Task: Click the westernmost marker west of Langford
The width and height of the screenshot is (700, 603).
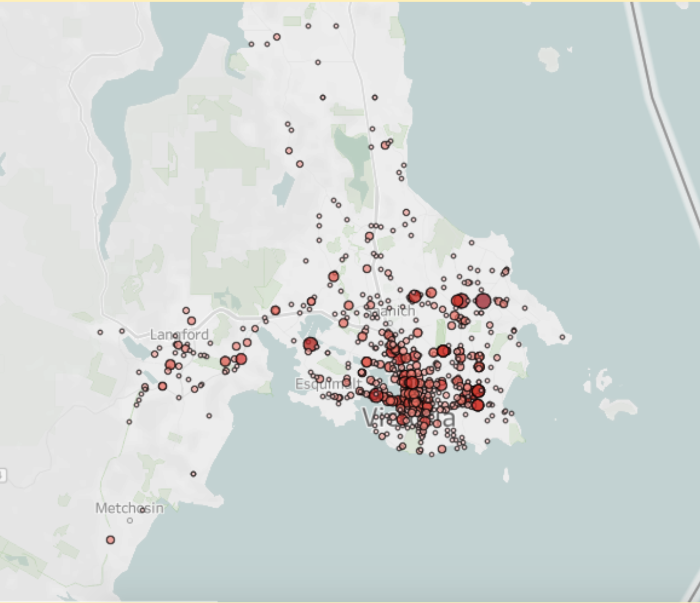Action: pos(100,332)
